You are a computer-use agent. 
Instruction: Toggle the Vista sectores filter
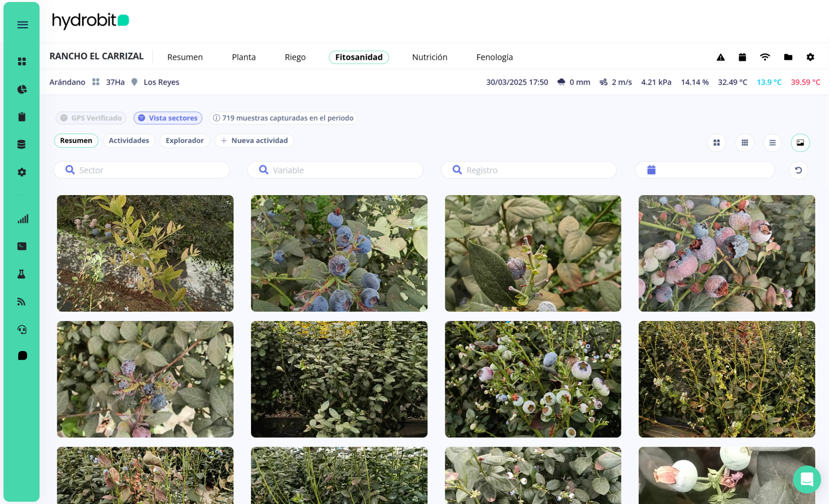point(168,118)
